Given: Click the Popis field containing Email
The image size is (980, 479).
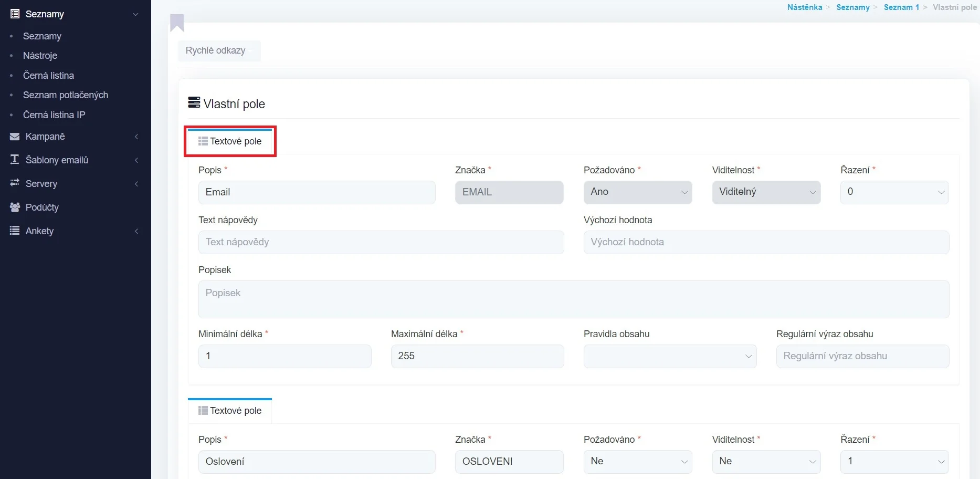Looking at the screenshot, I should (317, 192).
